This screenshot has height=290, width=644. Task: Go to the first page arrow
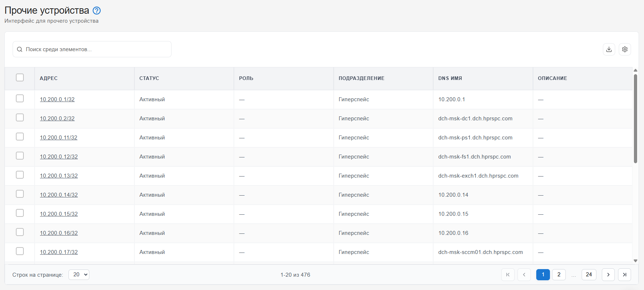(x=508, y=275)
